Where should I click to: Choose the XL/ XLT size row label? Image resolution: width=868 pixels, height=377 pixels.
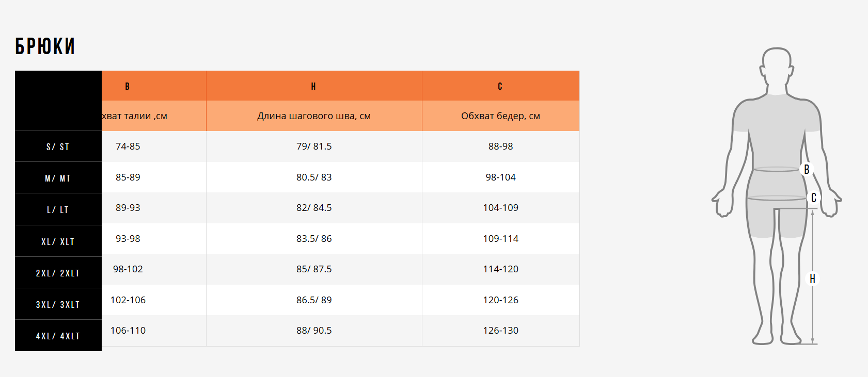coord(58,242)
